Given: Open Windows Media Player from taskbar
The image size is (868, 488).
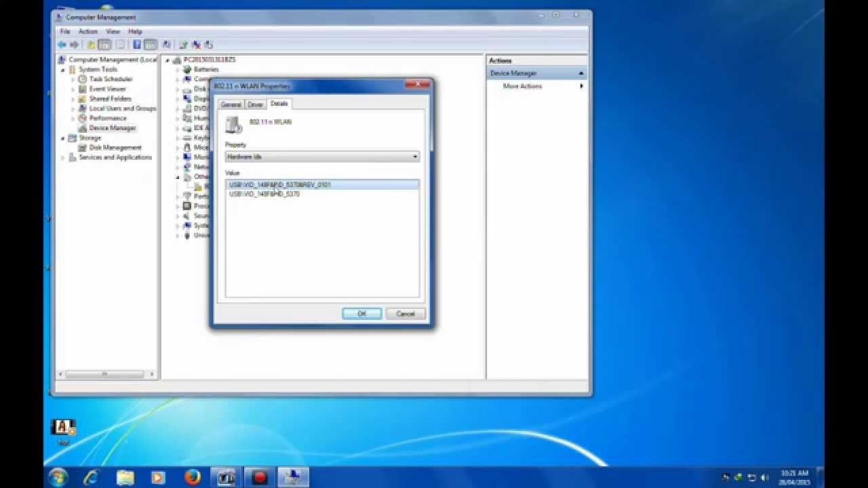Looking at the screenshot, I should pos(158,477).
